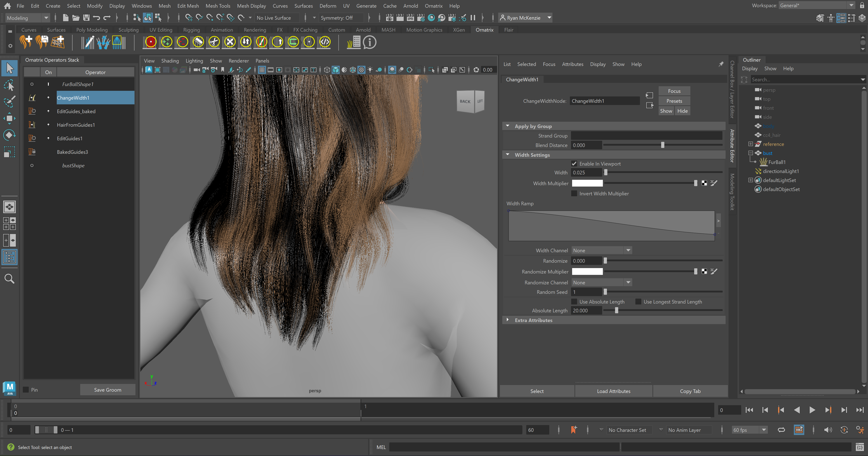Click the play forward button

pyautogui.click(x=812, y=410)
